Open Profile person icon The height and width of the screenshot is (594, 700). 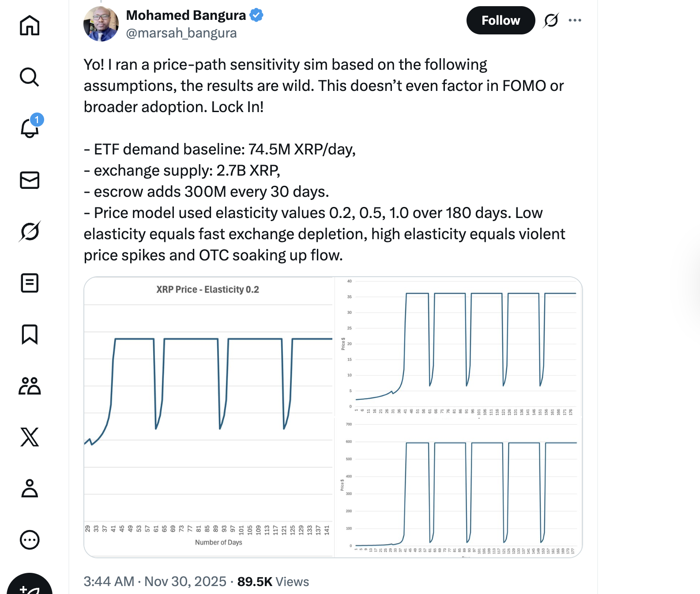[x=30, y=488]
